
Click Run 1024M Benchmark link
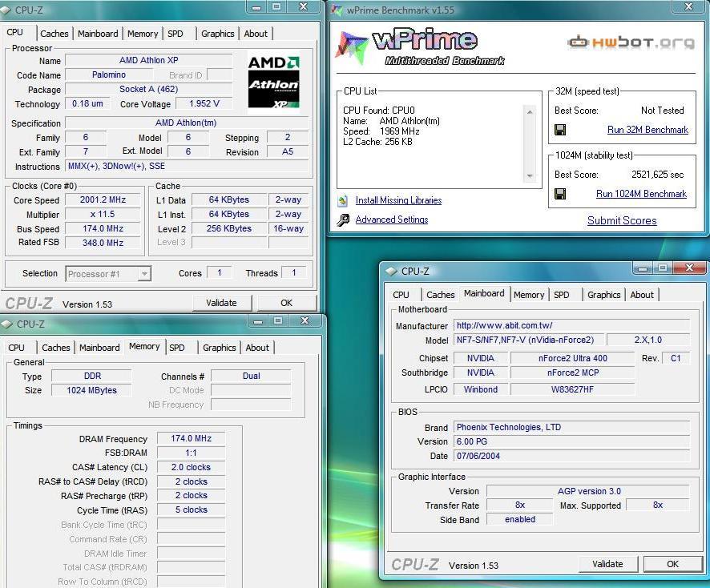tap(641, 194)
